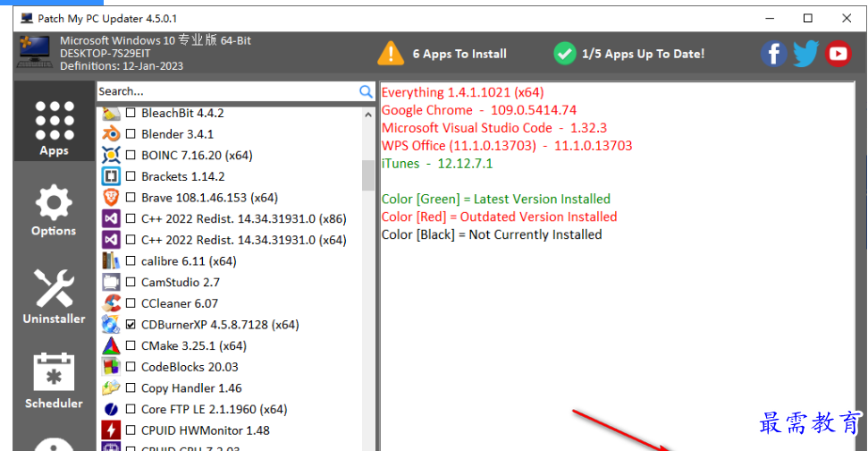Screen dimensions: 868x451
Task: Open the YouTube icon link
Action: tap(838, 54)
